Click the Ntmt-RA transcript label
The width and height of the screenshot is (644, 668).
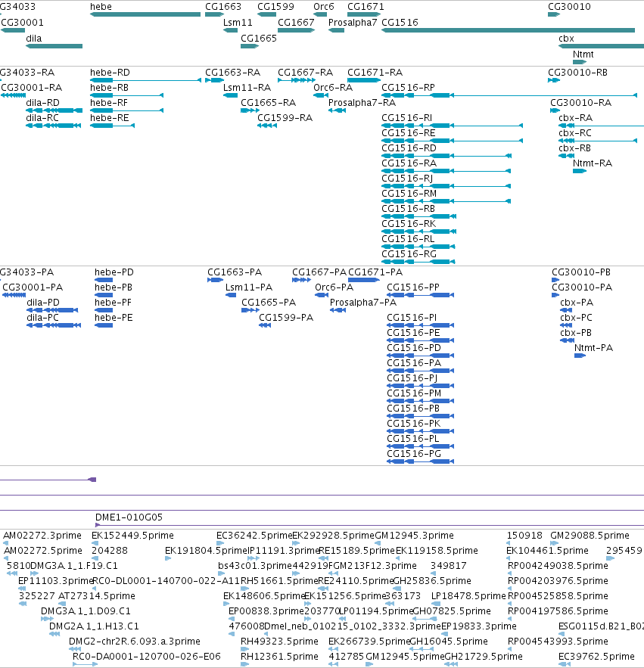coord(593,163)
